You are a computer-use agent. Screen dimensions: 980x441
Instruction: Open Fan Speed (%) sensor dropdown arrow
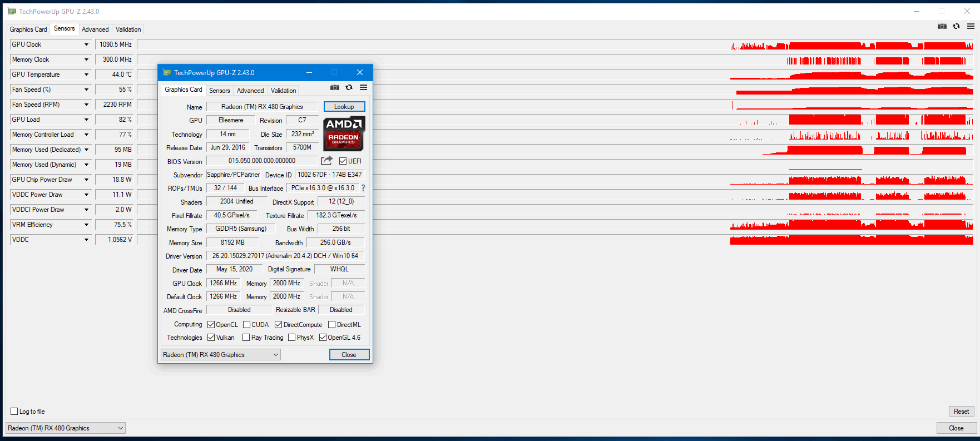[86, 90]
